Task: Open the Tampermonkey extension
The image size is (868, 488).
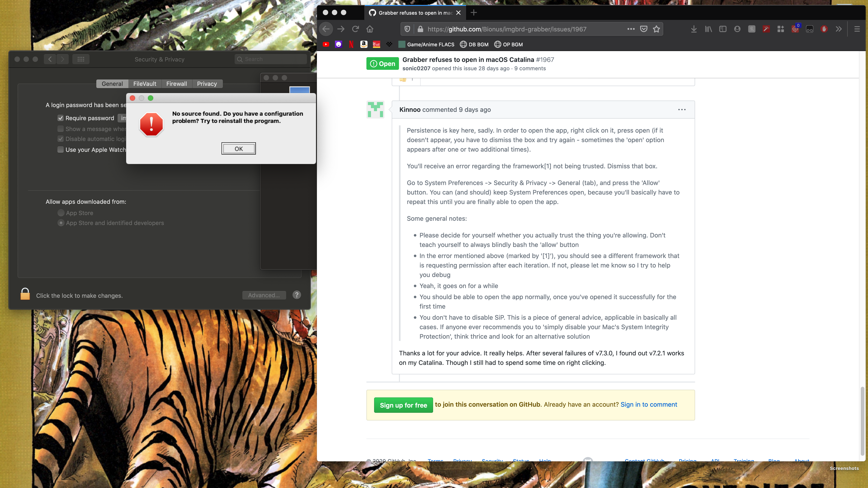Action: tap(810, 29)
